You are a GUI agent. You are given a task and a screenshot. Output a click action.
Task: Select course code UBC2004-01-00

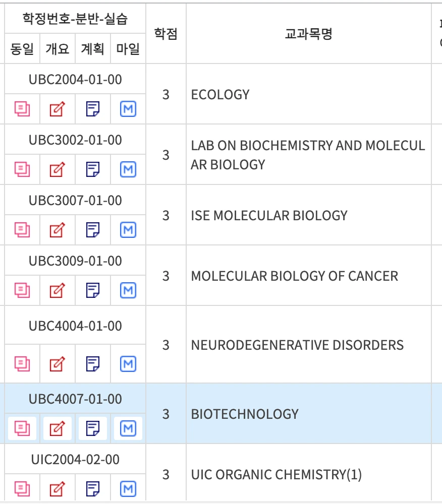click(x=75, y=80)
